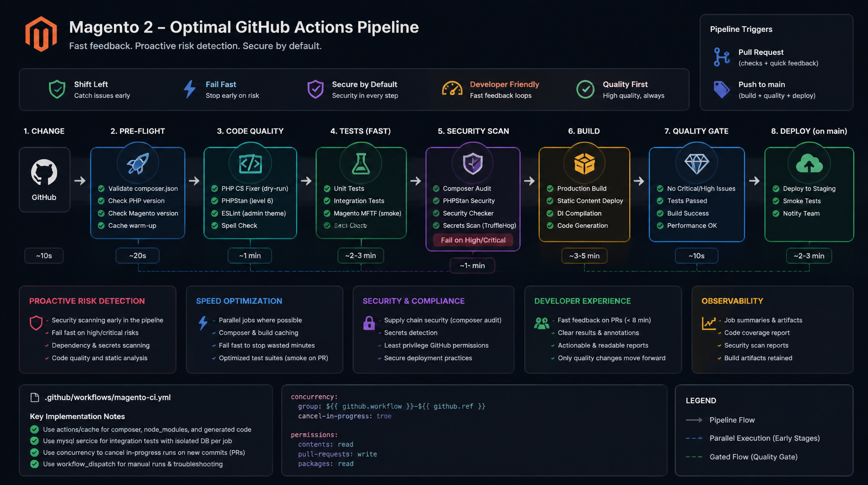Click the GitHub octocat icon

coord(44,172)
